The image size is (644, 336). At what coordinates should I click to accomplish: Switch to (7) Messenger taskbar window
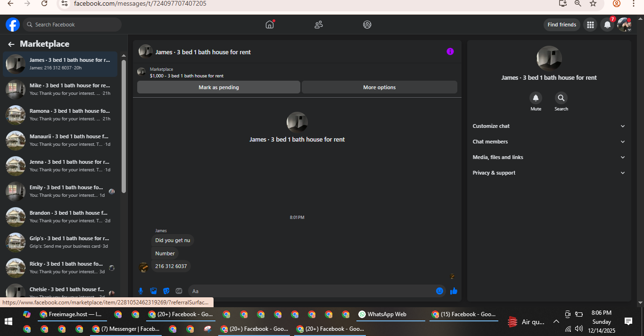(x=125, y=329)
